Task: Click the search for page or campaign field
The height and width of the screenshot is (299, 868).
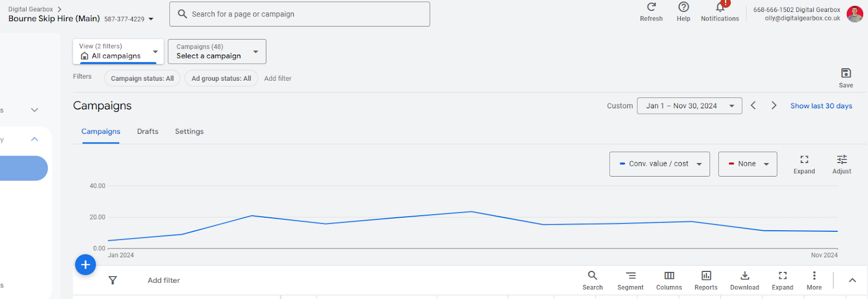Action: (x=299, y=14)
